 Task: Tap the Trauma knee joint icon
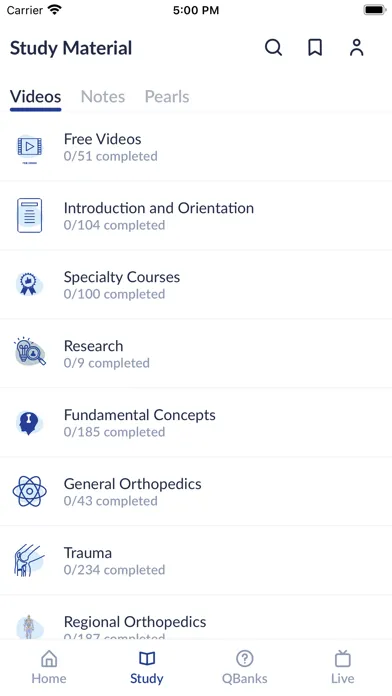click(29, 560)
